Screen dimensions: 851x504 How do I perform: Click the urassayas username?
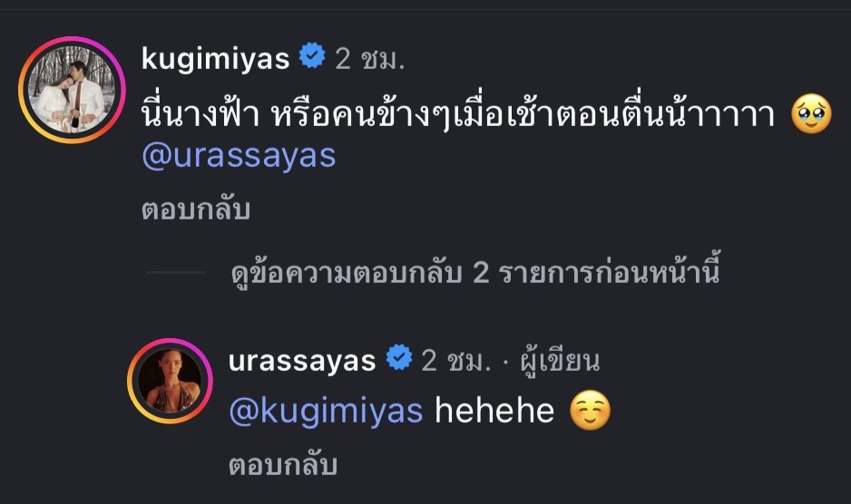(x=304, y=361)
